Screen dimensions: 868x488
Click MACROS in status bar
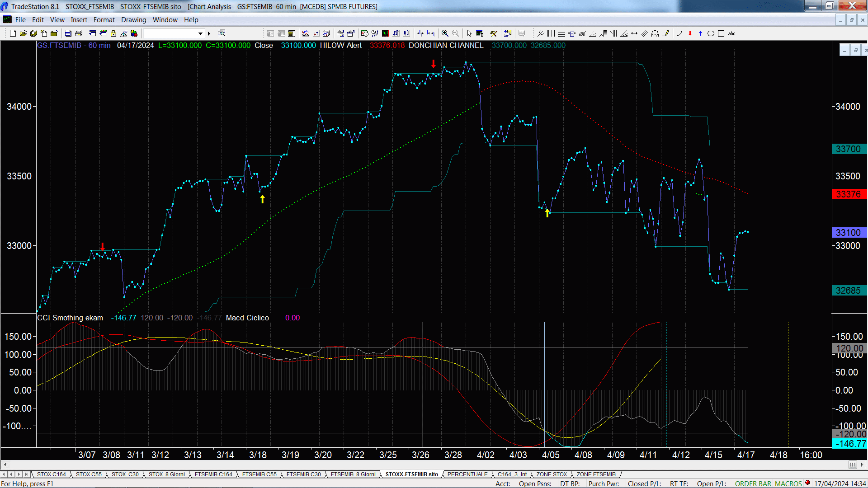(788, 484)
